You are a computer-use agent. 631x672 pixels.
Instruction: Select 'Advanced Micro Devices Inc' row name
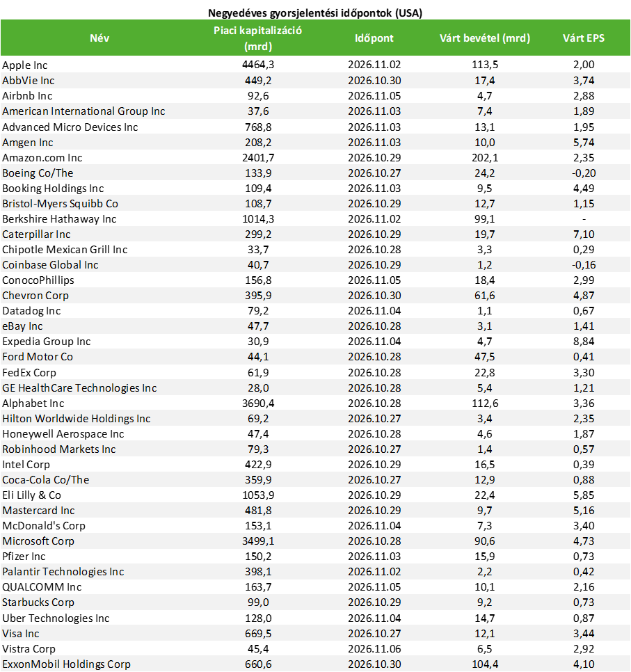tap(70, 127)
